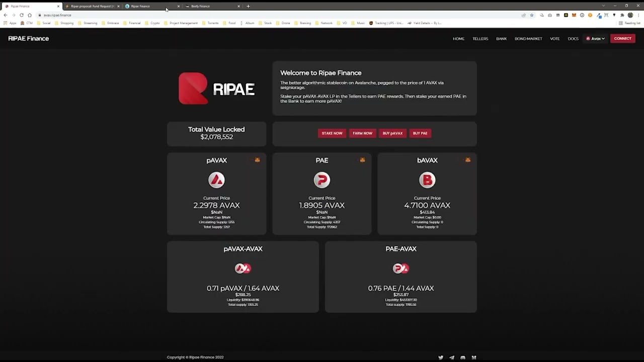Open the tab search chevron
Image resolution: width=644 pixels, height=362 pixels.
[x=603, y=6]
